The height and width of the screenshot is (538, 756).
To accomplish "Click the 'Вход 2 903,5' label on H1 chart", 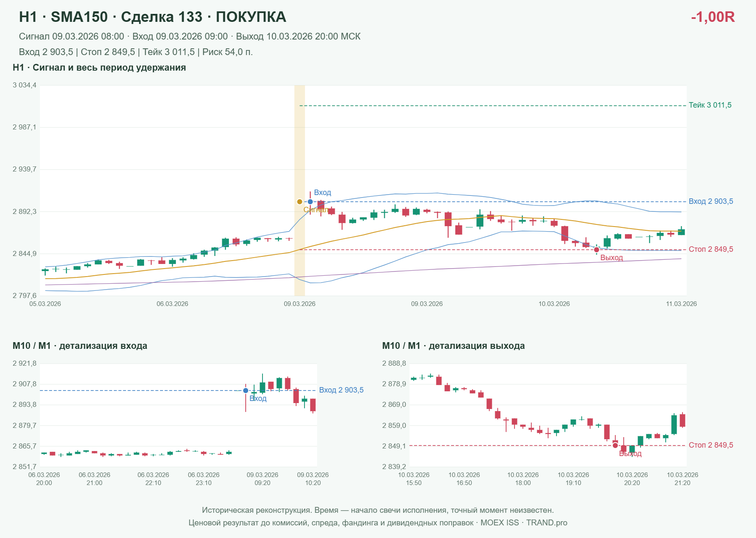I will tap(711, 201).
